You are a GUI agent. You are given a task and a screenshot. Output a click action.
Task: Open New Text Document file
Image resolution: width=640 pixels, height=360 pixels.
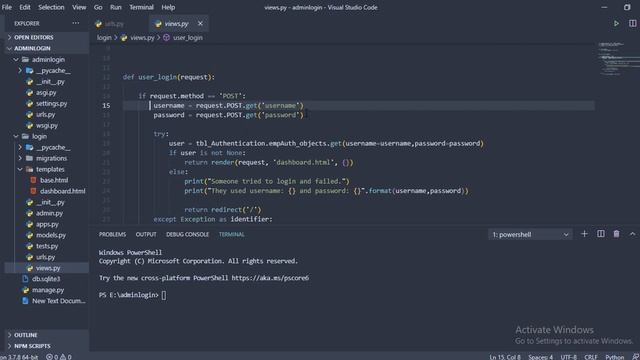[x=59, y=301]
